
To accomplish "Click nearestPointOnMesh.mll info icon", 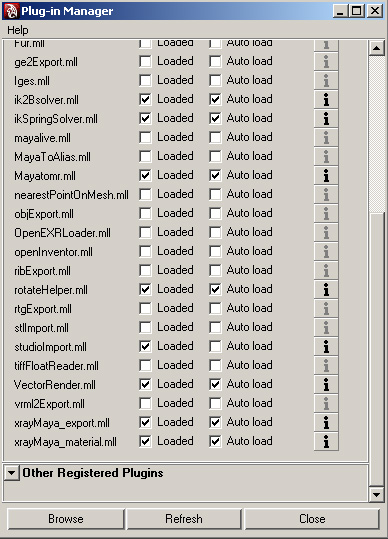I will [x=326, y=195].
